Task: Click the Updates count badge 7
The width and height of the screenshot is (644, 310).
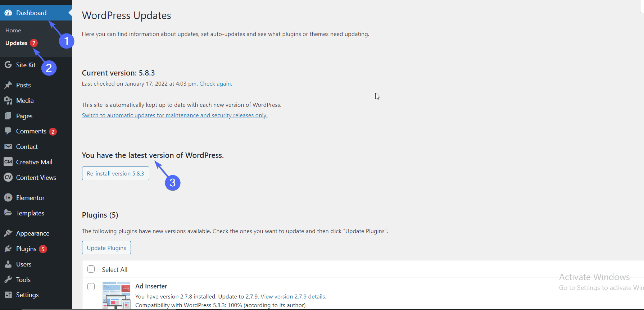Action: pos(34,43)
